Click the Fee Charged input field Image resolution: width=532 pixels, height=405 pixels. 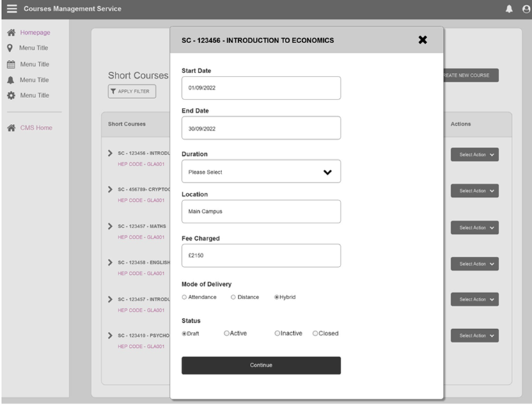261,255
